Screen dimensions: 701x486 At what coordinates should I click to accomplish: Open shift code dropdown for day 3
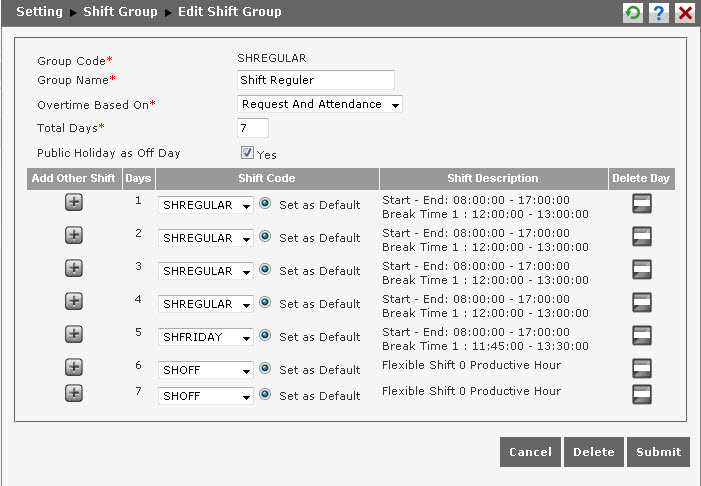[x=206, y=271]
